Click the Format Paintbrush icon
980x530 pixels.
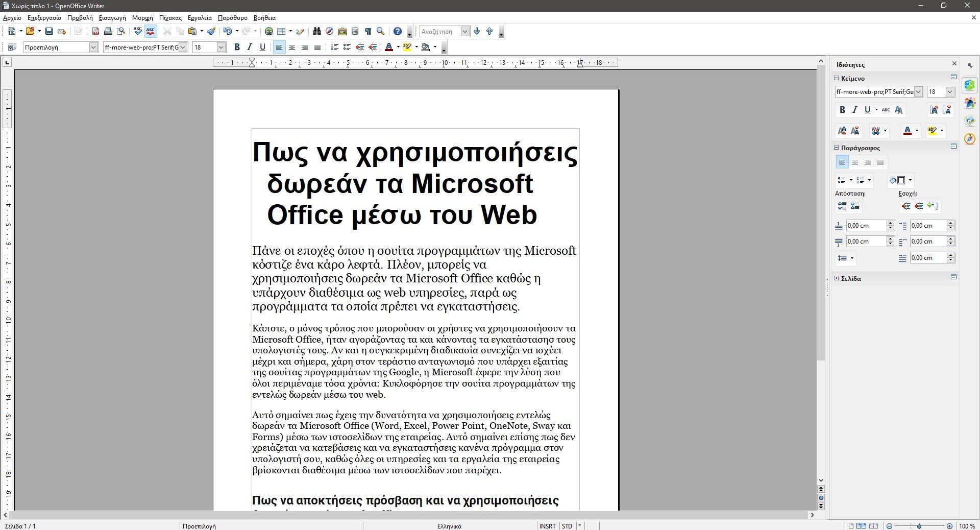pos(211,32)
